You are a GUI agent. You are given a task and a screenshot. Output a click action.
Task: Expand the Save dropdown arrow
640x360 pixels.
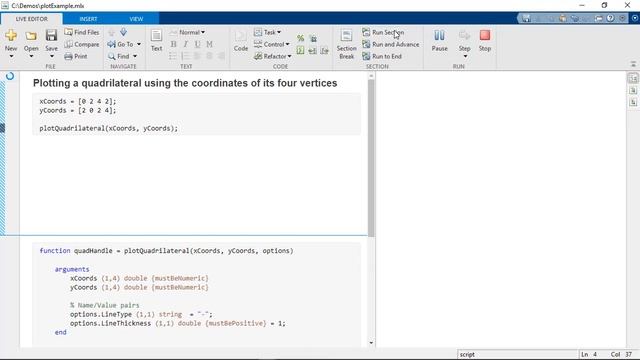51,56
